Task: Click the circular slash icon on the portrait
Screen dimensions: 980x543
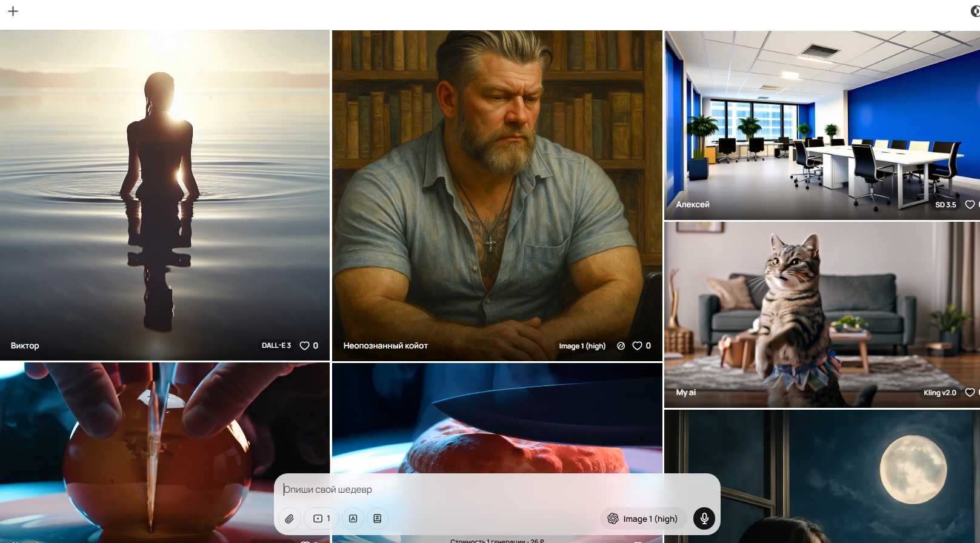Action: tap(621, 345)
